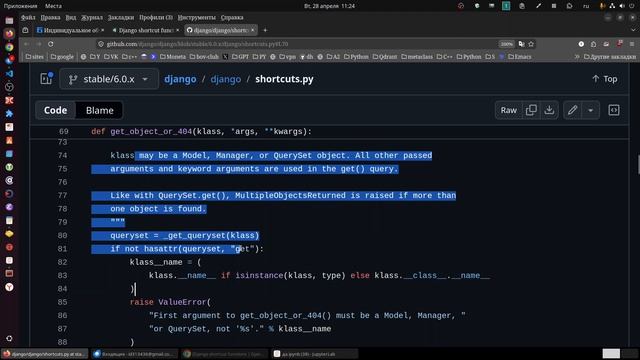This screenshot has height=360, width=640.
Task: Launch Chrome from the dock
Action: pyautogui.click(x=9, y=47)
